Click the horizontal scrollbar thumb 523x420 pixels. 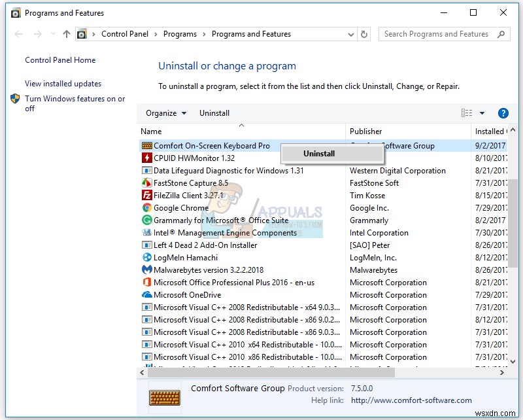tap(271, 373)
